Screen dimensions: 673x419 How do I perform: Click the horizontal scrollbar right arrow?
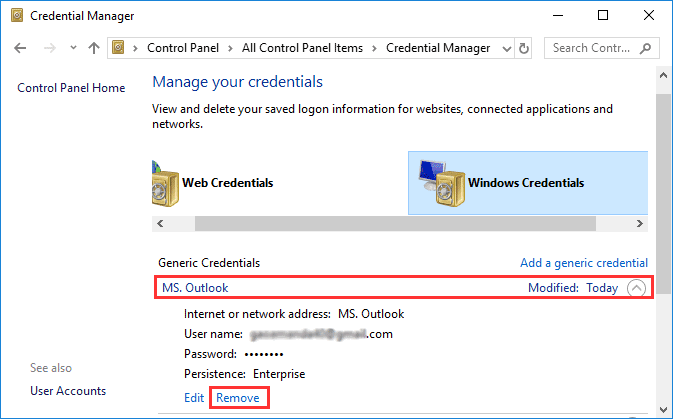(640, 224)
